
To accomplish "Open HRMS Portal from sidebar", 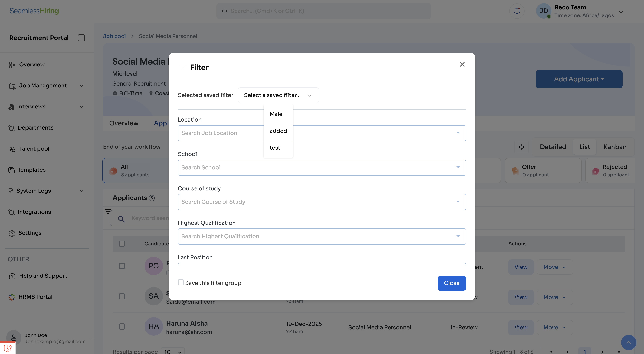I will [35, 297].
